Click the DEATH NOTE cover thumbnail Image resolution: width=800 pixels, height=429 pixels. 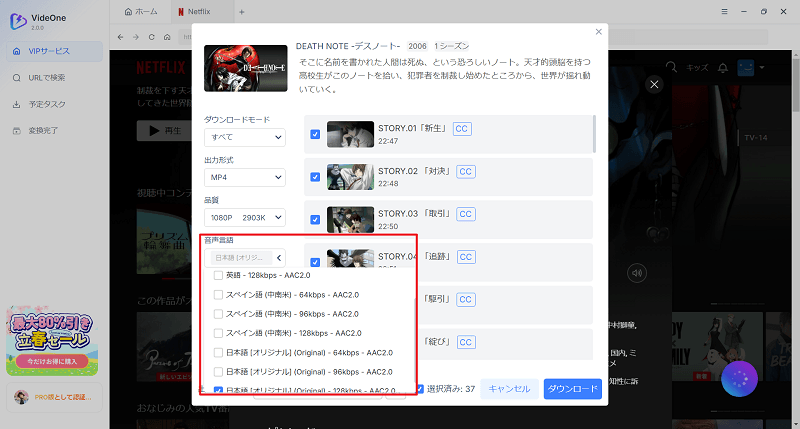pos(245,68)
